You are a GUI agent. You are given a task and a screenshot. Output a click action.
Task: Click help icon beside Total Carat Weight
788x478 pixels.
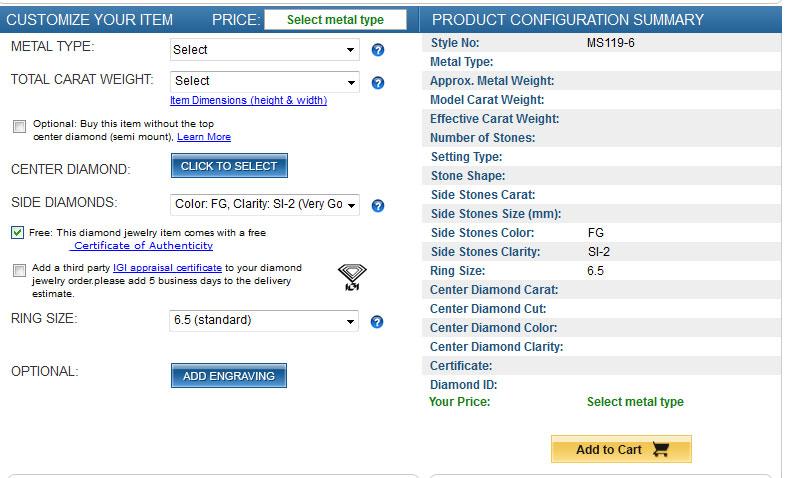click(x=378, y=82)
